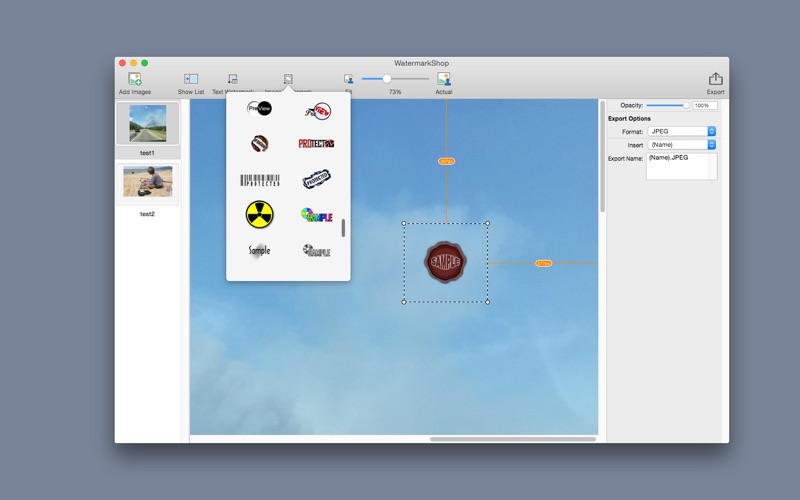Toggle the Show List toolbar icon
The height and width of the screenshot is (500, 800).
pyautogui.click(x=191, y=79)
